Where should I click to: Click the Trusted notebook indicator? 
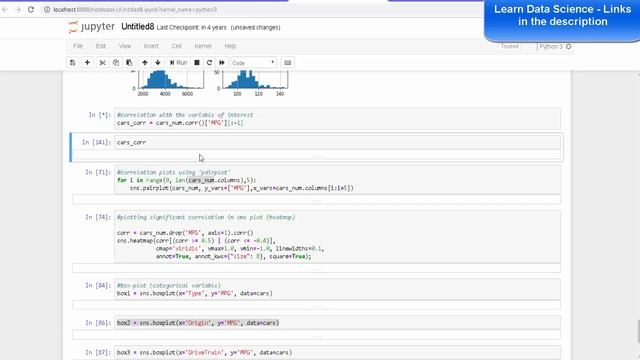click(x=509, y=47)
